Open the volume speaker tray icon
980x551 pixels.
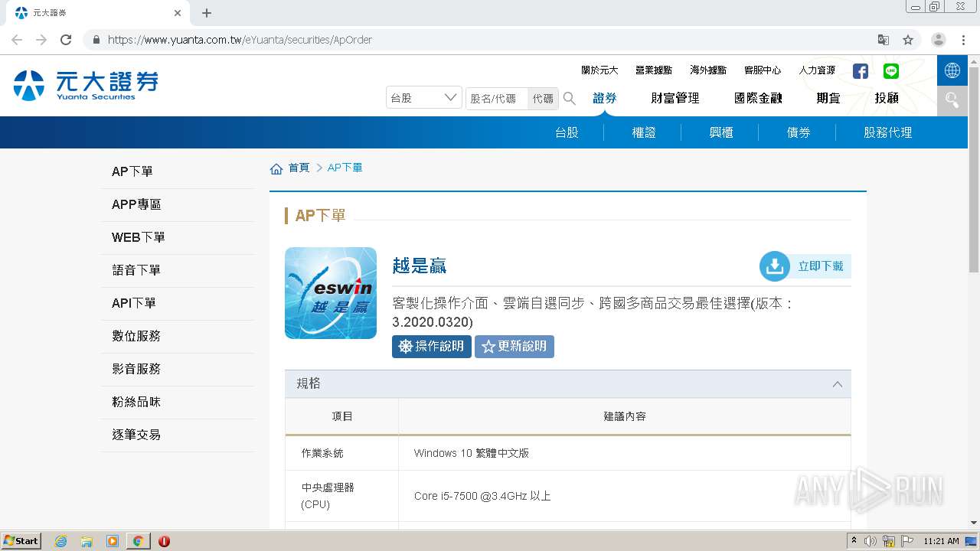click(871, 541)
